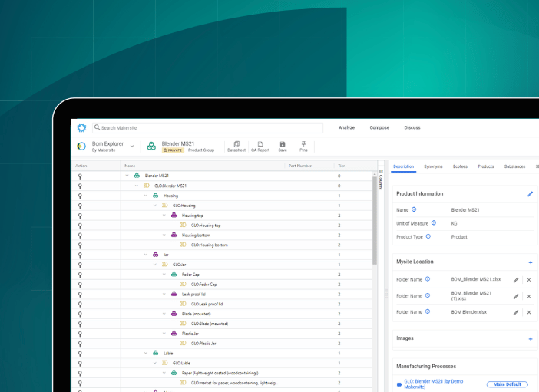
Task: Click the pin icon for Housing row
Action: (x=80, y=196)
